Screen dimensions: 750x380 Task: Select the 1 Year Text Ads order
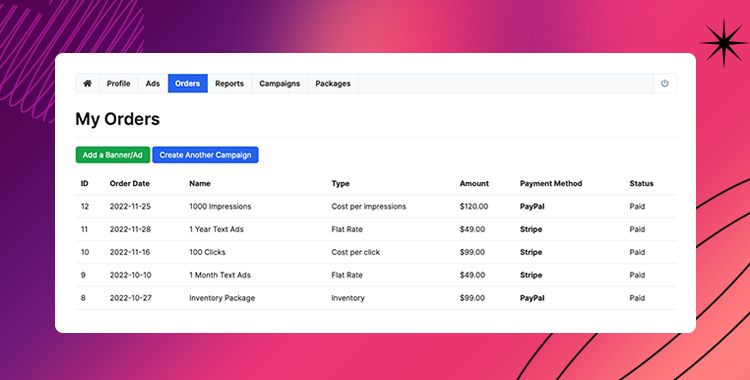(x=216, y=229)
